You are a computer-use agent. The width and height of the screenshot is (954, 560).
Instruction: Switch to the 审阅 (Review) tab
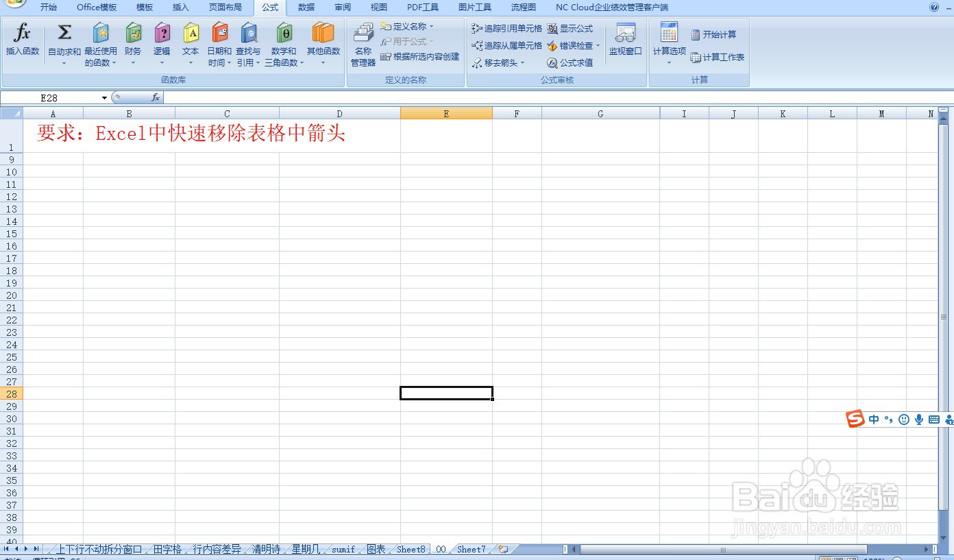[343, 8]
